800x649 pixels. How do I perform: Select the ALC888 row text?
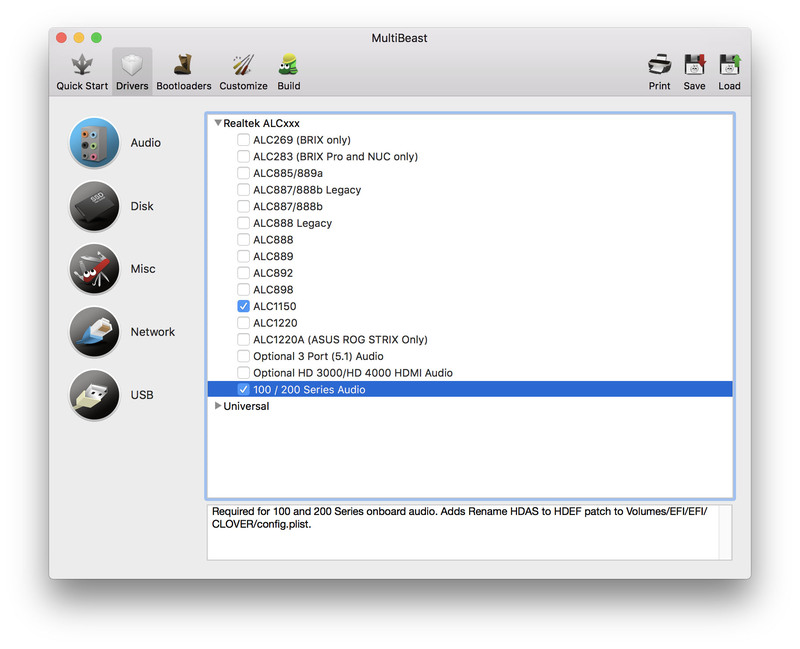click(273, 240)
